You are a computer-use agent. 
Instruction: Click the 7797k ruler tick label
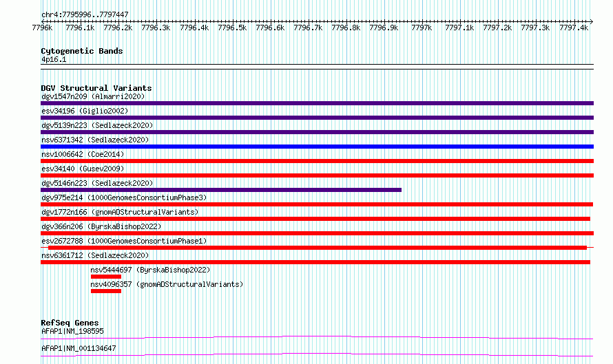point(422,28)
